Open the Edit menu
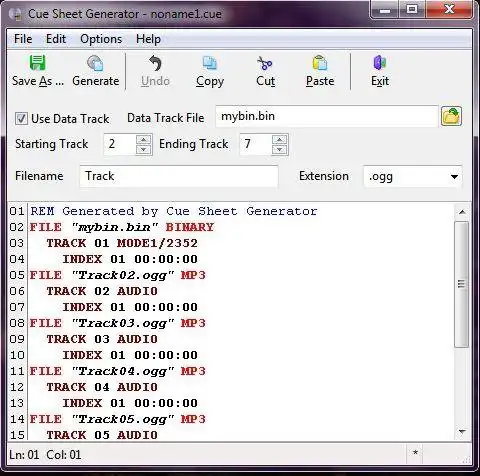Viewport: 480px width, 476px height. pos(56,39)
